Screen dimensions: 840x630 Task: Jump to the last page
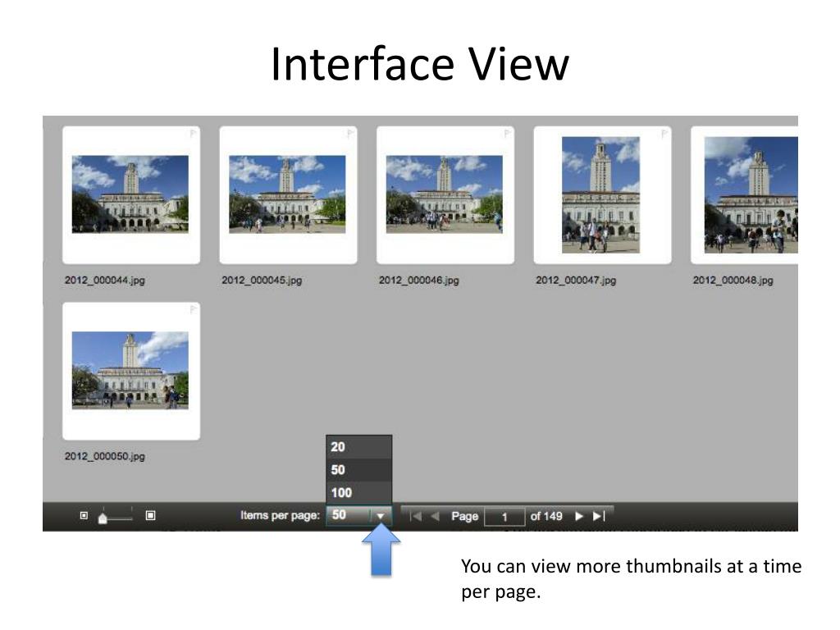point(599,516)
